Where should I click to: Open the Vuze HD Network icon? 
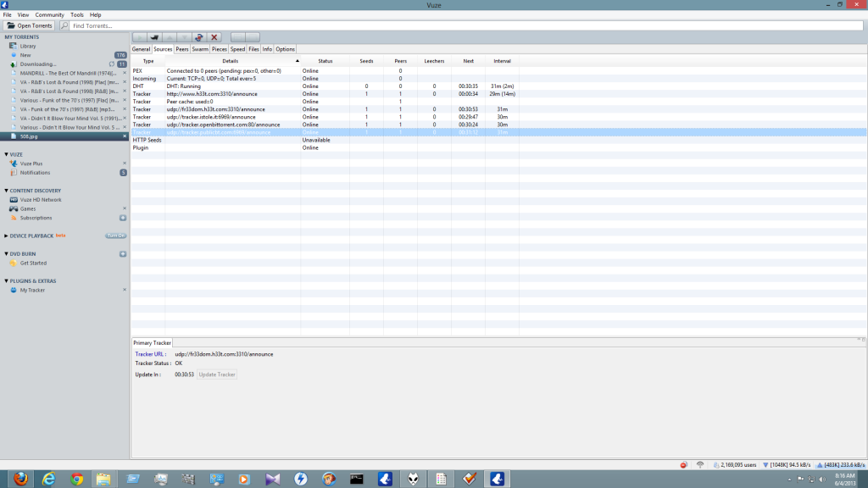(14, 200)
